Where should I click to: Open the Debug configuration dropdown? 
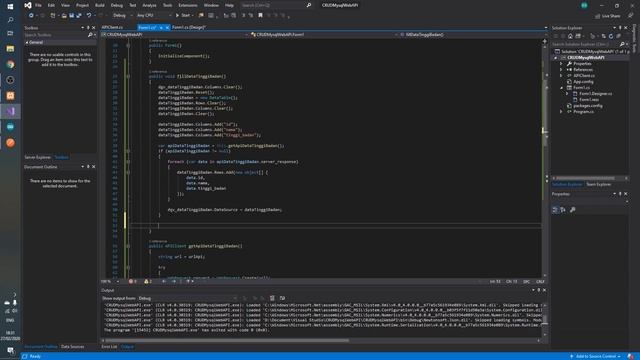122,16
